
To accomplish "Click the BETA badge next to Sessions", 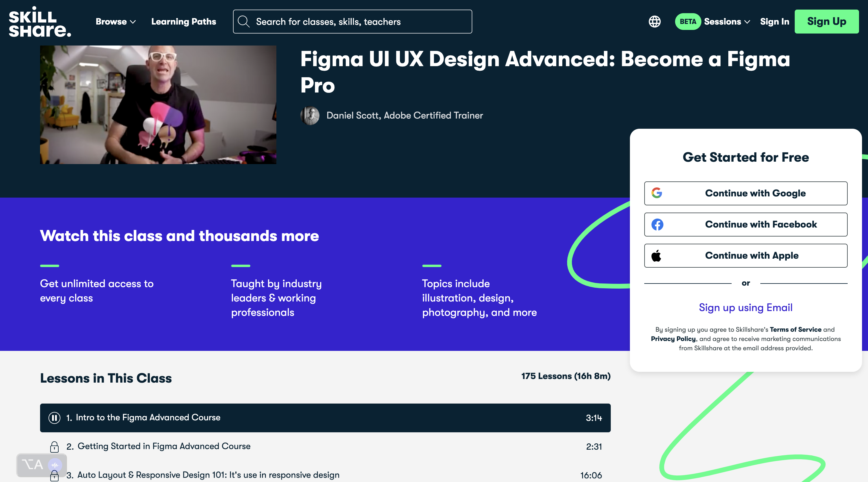I will [x=688, y=21].
